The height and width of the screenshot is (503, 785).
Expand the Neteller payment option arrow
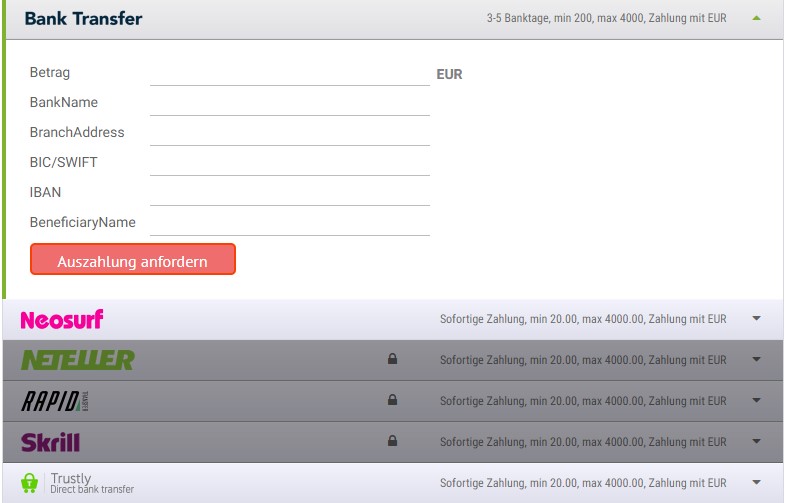(x=756, y=359)
